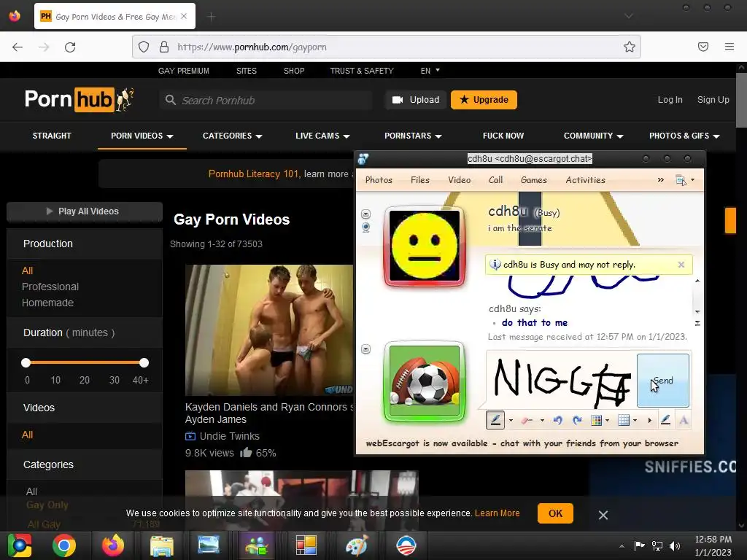
Task: Open the eraser options dropdown arrow
Action: (x=542, y=421)
